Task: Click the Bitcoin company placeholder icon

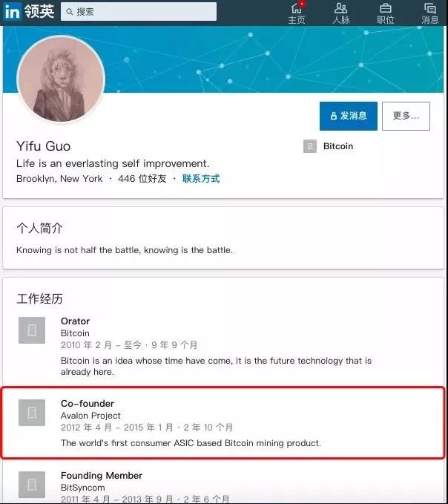Action: pos(310,146)
